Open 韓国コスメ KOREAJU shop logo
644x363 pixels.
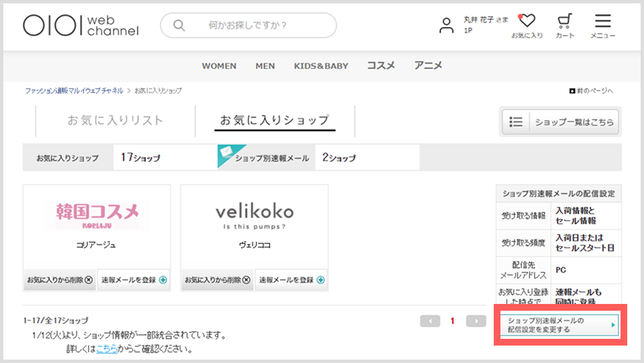tap(97, 215)
